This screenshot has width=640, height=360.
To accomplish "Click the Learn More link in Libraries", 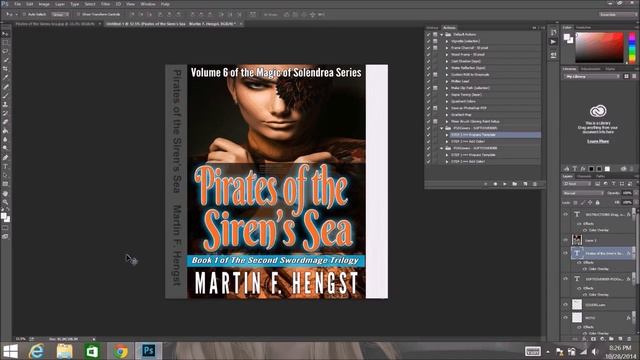I will pyautogui.click(x=598, y=141).
